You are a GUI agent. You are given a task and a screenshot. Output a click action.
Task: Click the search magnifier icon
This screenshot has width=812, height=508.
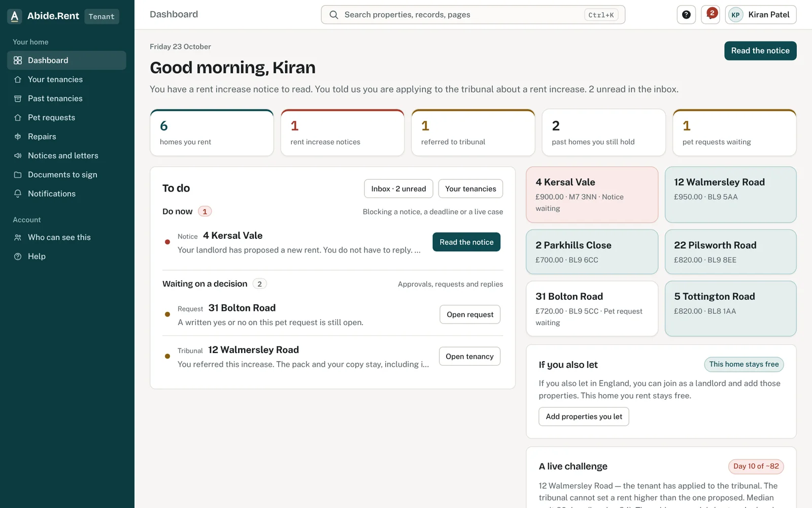tap(334, 15)
